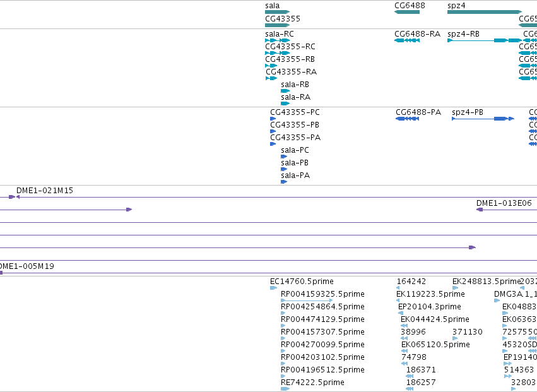The image size is (537, 392).
Task: Select the RP004203102.5prime EST label
Action: (x=322, y=358)
